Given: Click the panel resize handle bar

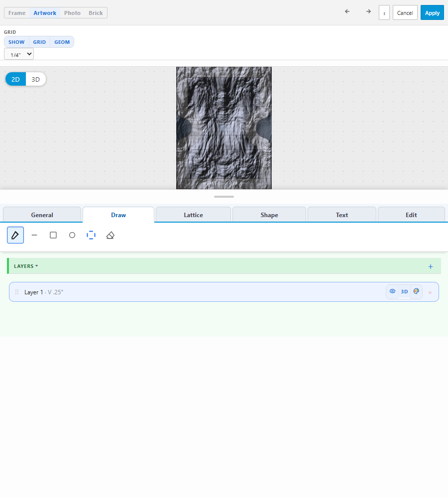Looking at the screenshot, I should click(224, 197).
